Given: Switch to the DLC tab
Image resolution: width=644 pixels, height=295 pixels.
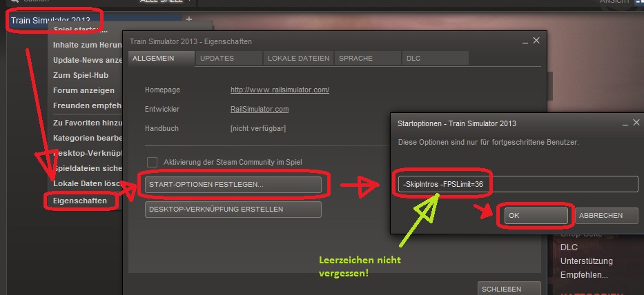Looking at the screenshot, I should (436, 59).
